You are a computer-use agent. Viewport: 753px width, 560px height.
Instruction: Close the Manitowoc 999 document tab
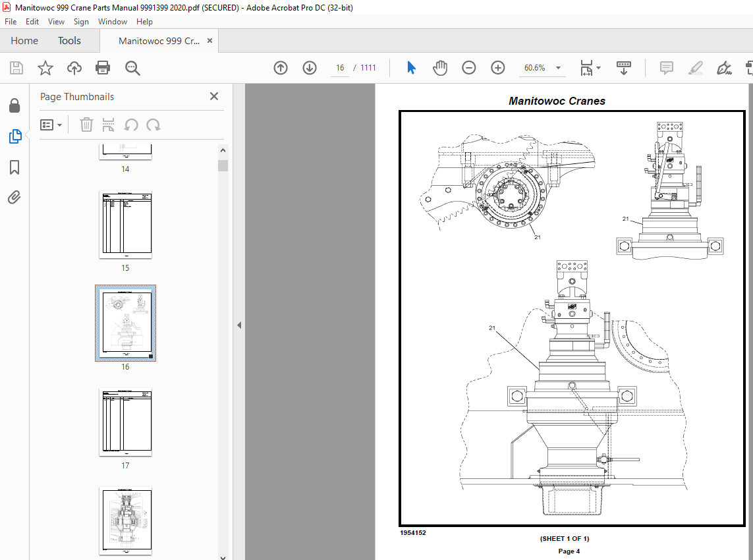pos(210,41)
